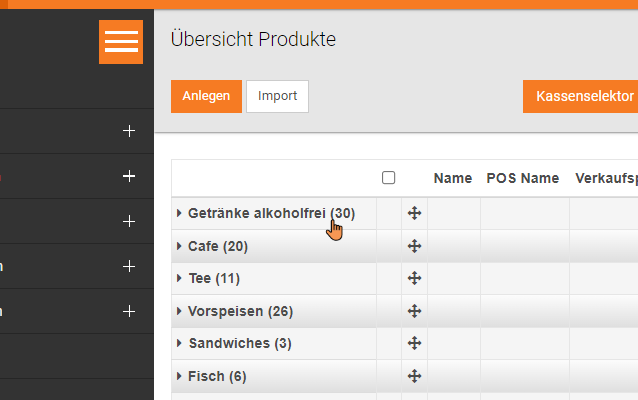Click the POS Name column header

(522, 178)
